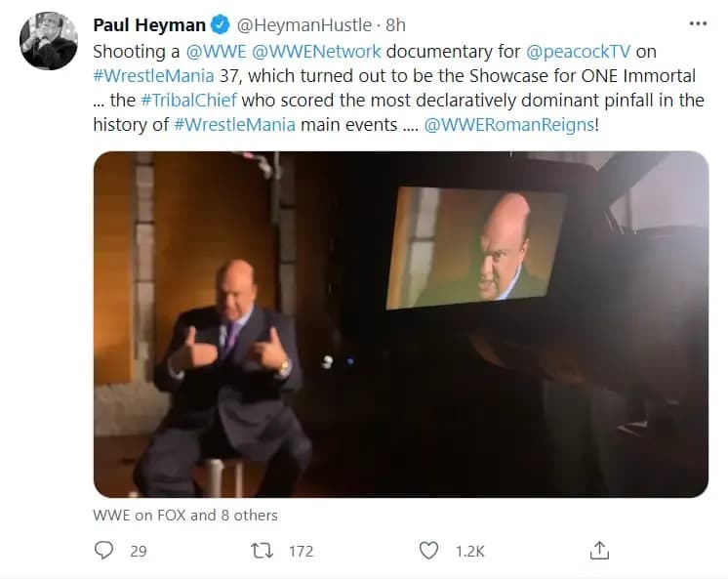Open the 8h tweet timestamp
728x579 pixels.
395,24
